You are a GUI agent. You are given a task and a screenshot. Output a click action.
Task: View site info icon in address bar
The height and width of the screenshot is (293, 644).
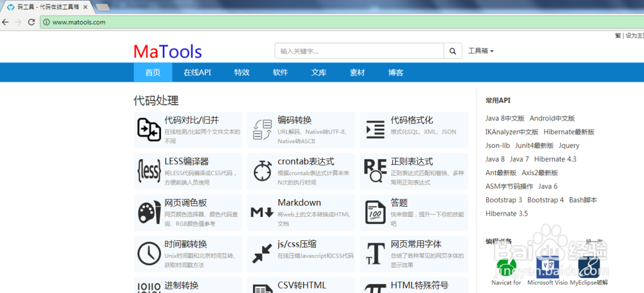[x=46, y=22]
